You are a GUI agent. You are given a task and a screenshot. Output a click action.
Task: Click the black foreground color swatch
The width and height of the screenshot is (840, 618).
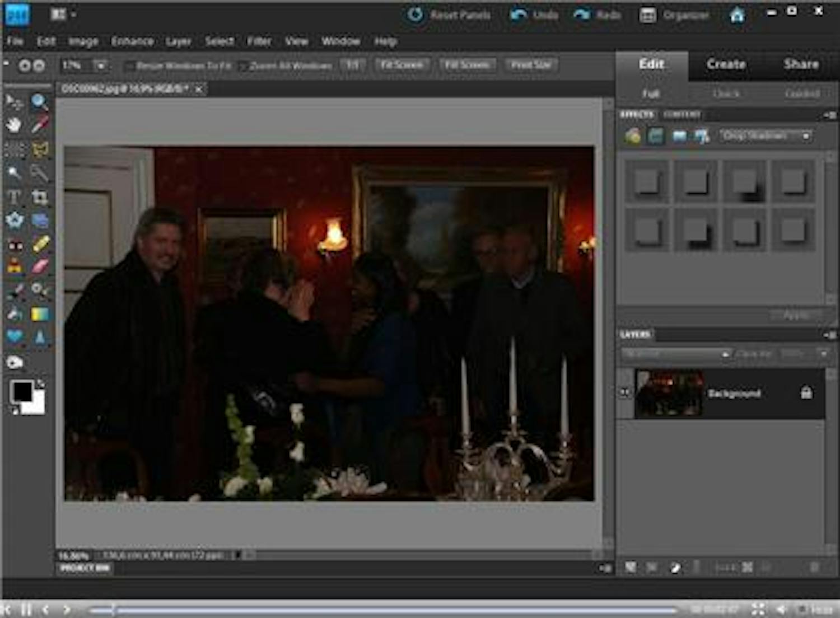coord(22,391)
